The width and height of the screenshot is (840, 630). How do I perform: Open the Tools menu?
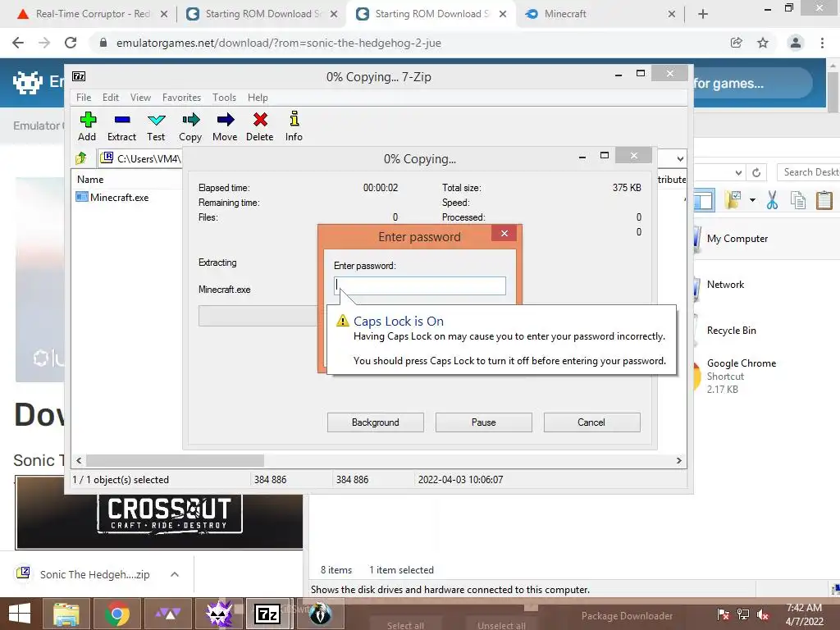point(224,98)
